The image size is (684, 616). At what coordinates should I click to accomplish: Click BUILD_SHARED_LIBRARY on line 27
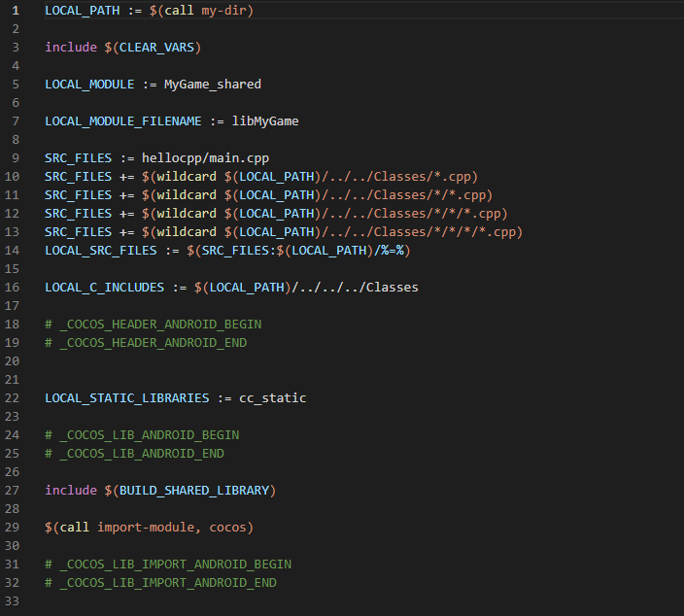(193, 490)
